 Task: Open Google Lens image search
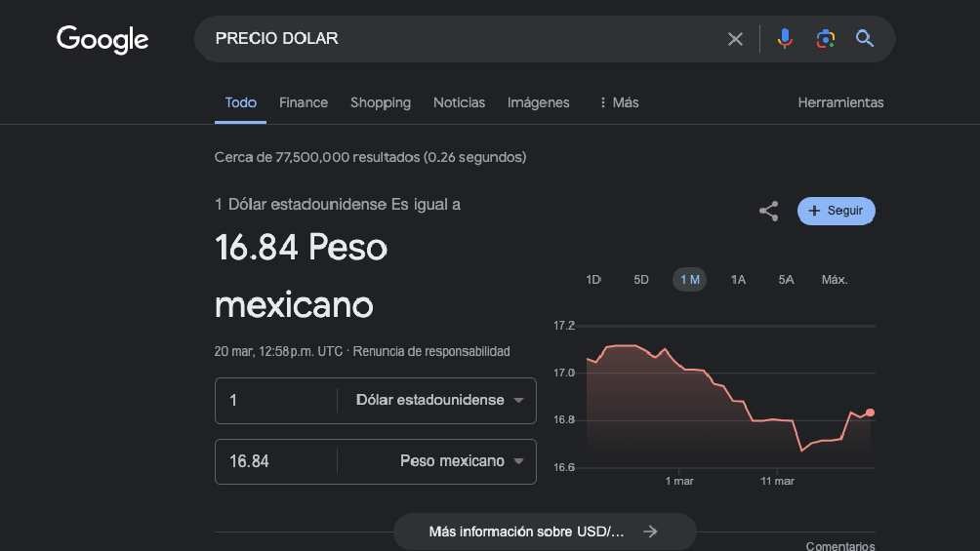[x=825, y=39]
